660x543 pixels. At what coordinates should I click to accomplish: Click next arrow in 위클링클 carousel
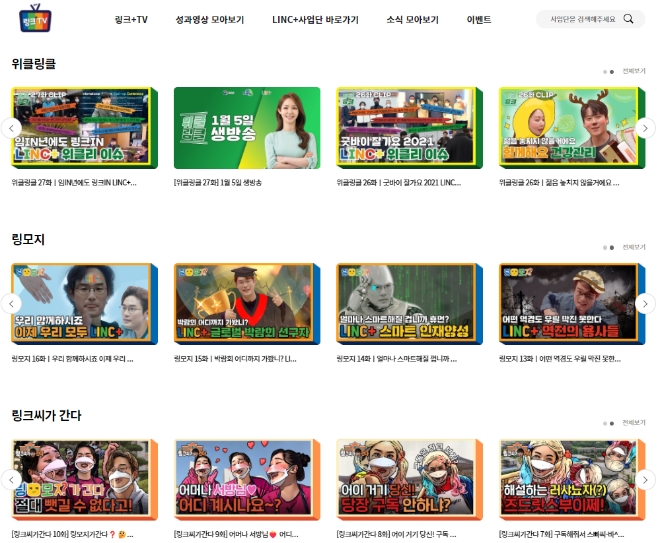646,127
